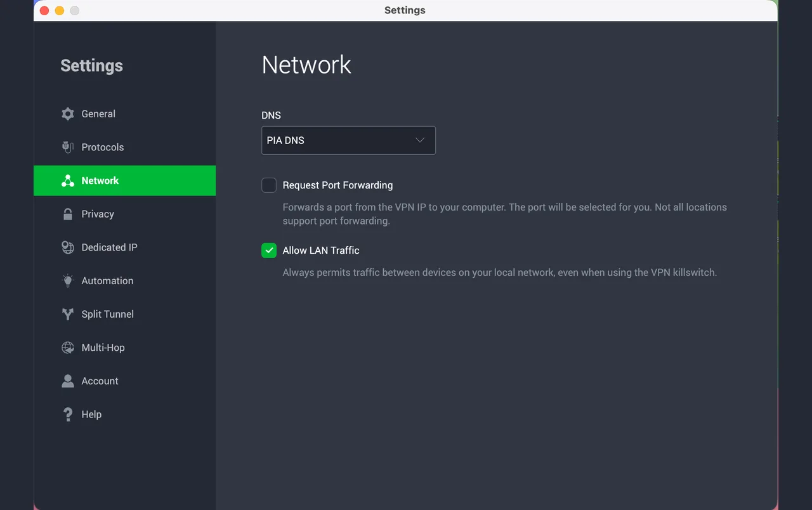The width and height of the screenshot is (812, 510).
Task: Select the Multi-Hop tab
Action: pos(124,348)
